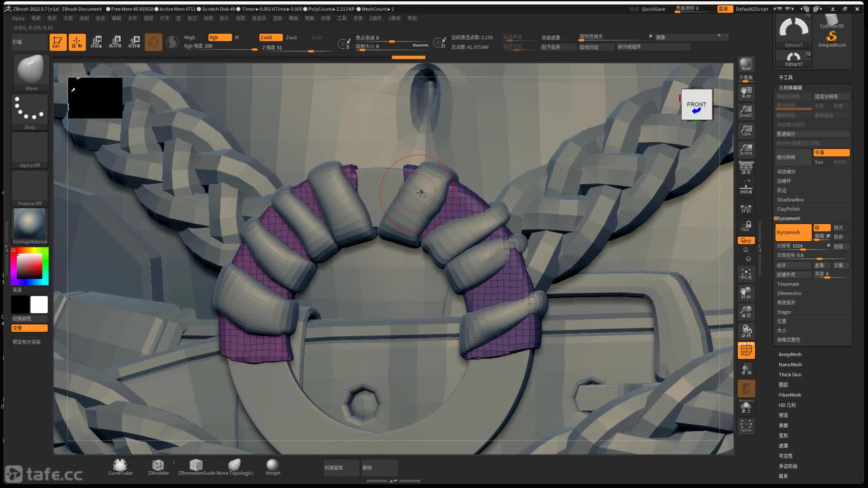Screen dimensions: 868x488
Task: Click the Rotate (旋转) view icon
Action: tap(746, 331)
